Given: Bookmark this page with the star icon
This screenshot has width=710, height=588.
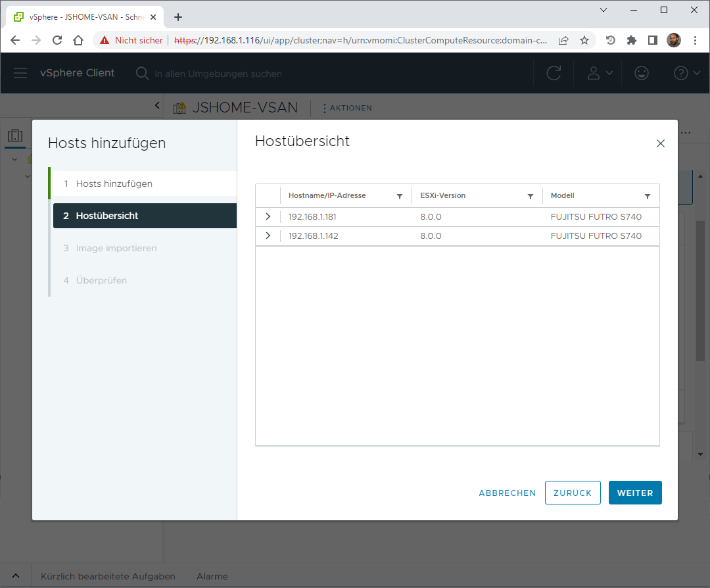Looking at the screenshot, I should pyautogui.click(x=584, y=40).
